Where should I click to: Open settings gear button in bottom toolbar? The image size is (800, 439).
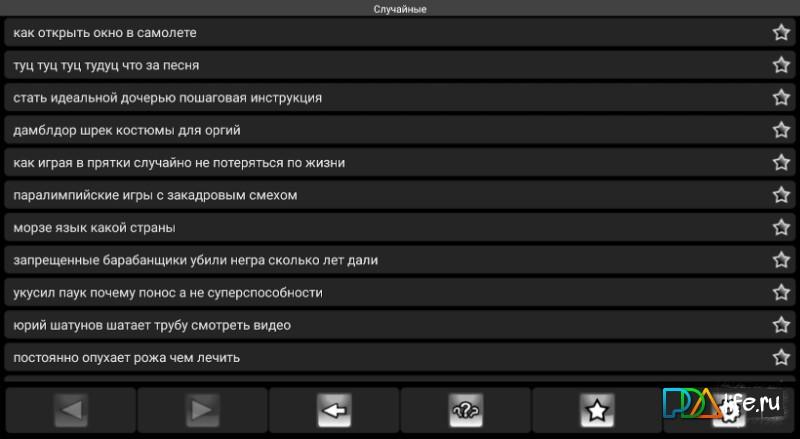(729, 410)
